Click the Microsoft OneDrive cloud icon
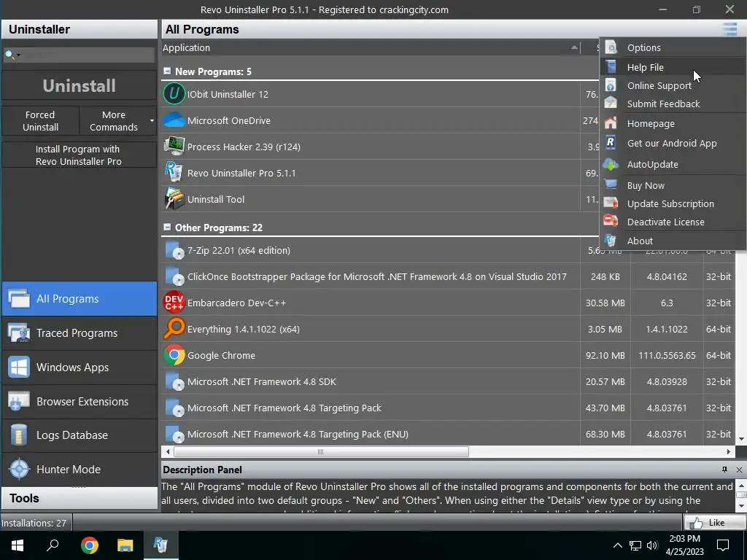747x560 pixels. pos(174,120)
